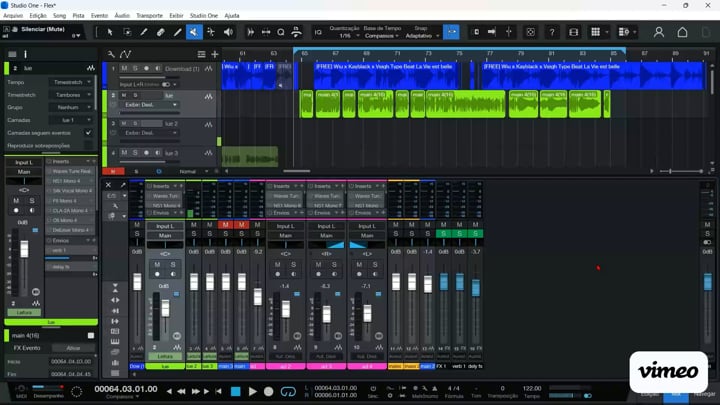Select the Split tool
Screen dimensions: 720x405
click(x=144, y=32)
